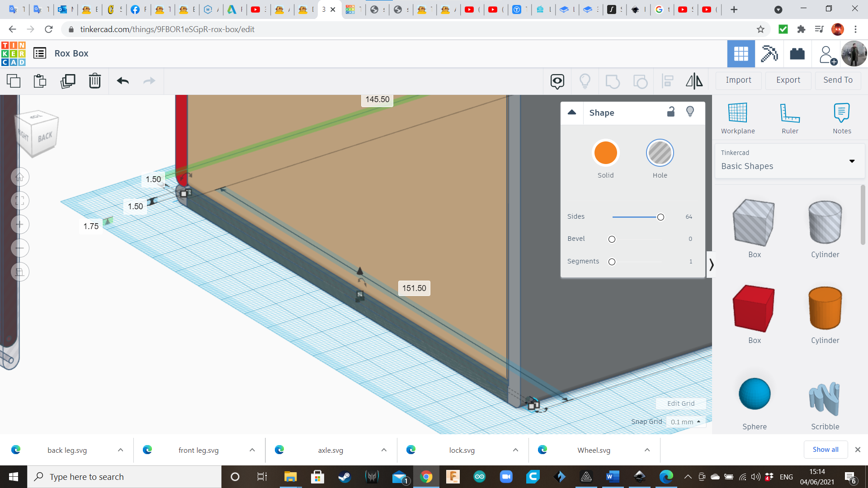Screen dimensions: 868x488
Task: Toggle the shape lock icon
Action: pyautogui.click(x=671, y=112)
